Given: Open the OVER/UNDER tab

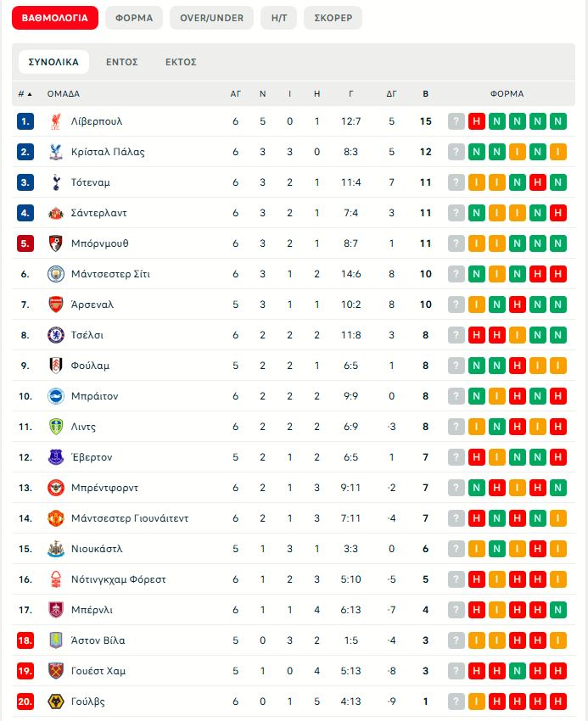Looking at the screenshot, I should [x=211, y=18].
